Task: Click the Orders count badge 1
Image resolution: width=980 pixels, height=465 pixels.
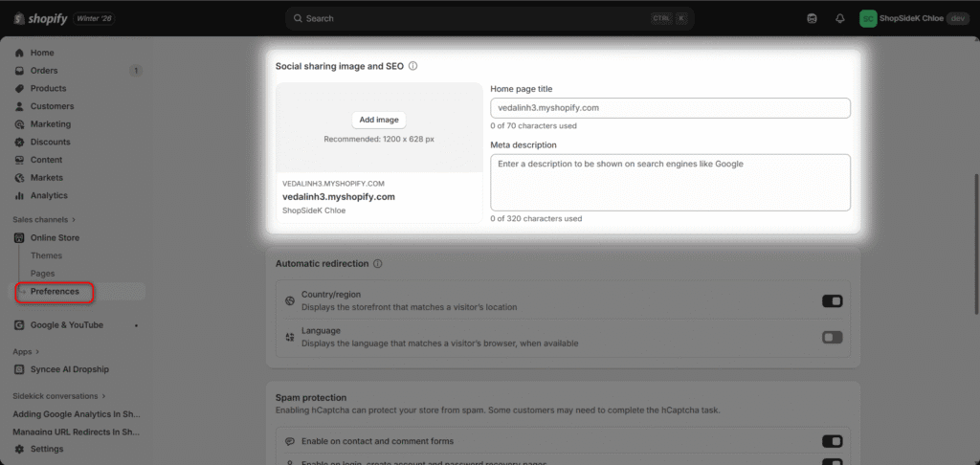Action: coord(136,71)
